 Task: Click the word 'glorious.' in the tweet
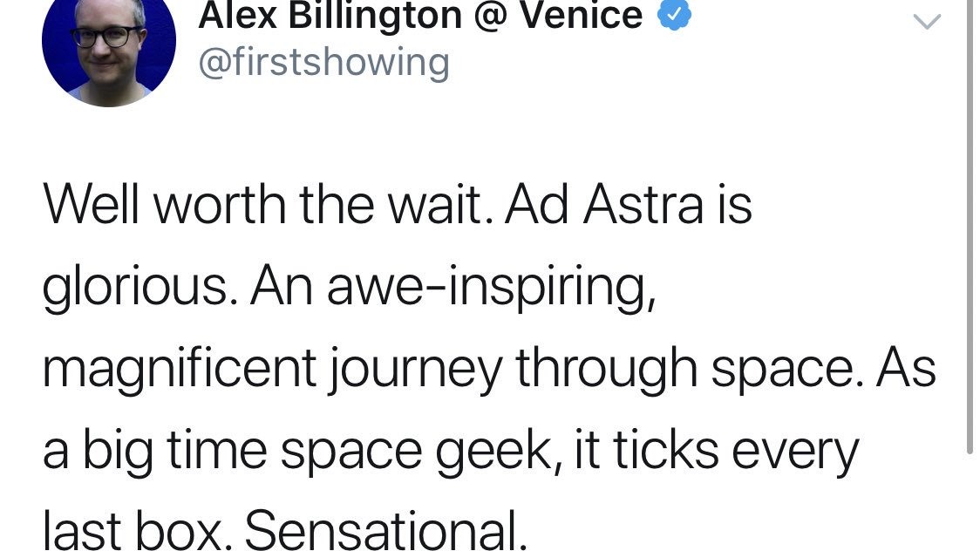pos(140,289)
